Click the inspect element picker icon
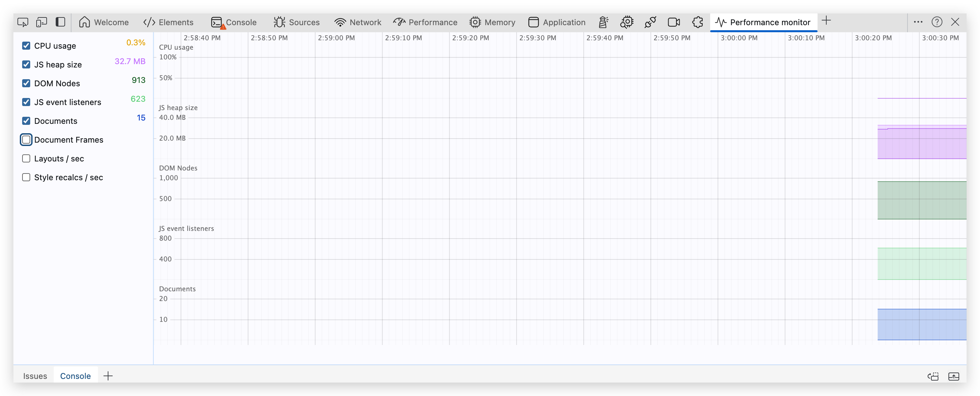This screenshot has width=980, height=396. [x=23, y=22]
